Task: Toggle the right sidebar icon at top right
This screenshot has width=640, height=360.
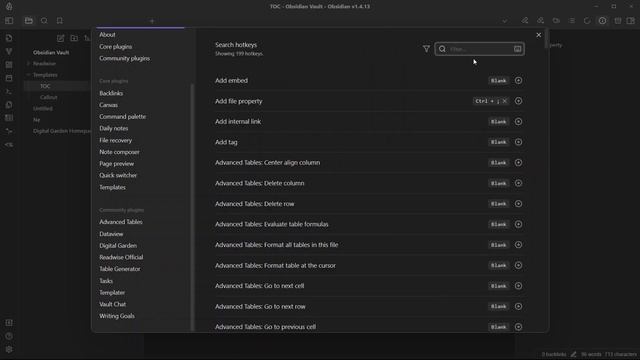Action: pyautogui.click(x=631, y=21)
